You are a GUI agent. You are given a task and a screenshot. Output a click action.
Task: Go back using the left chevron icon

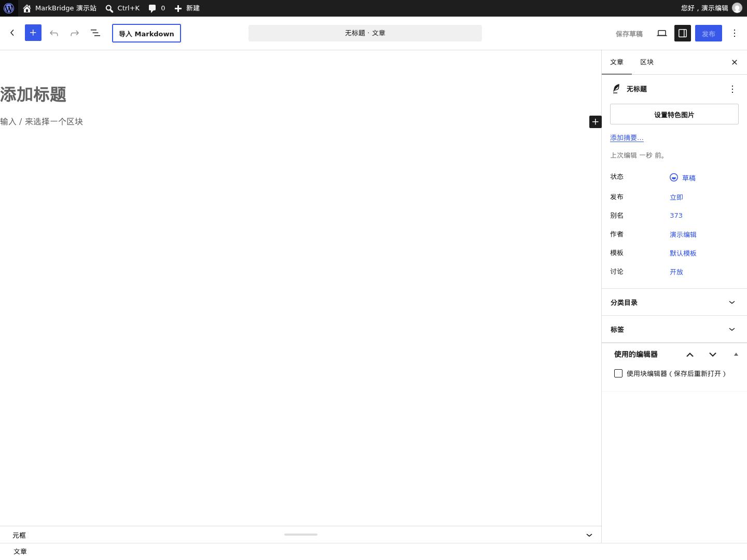pos(12,33)
